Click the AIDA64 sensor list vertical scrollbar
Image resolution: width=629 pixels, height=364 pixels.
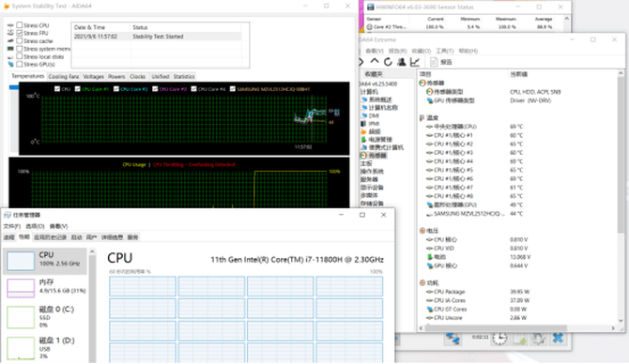[621, 196]
